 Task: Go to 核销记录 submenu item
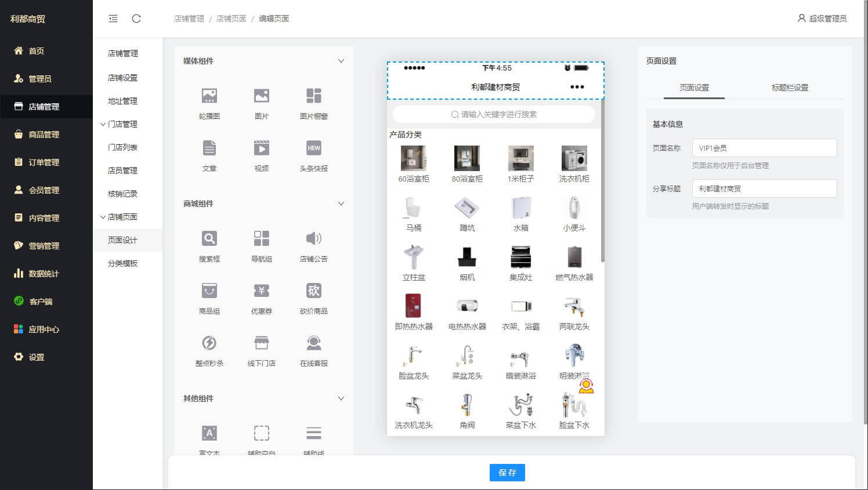pos(128,194)
